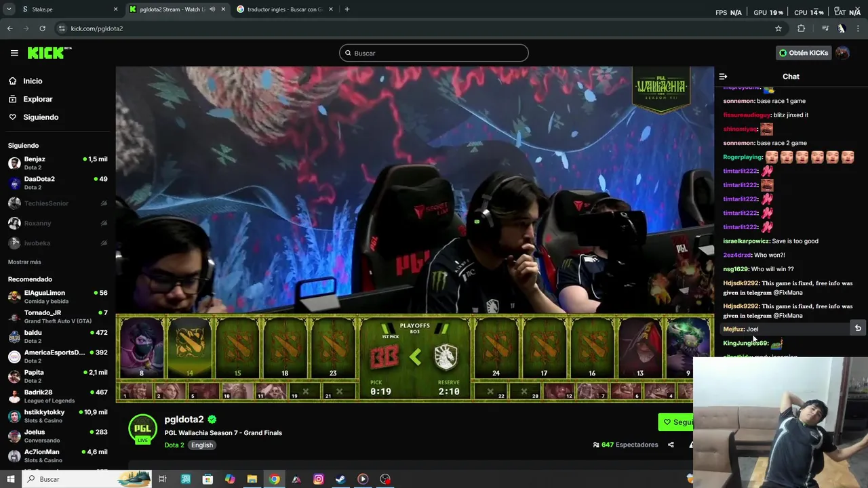The width and height of the screenshot is (868, 488).
Task: Click the KICK logo
Action: click(49, 53)
